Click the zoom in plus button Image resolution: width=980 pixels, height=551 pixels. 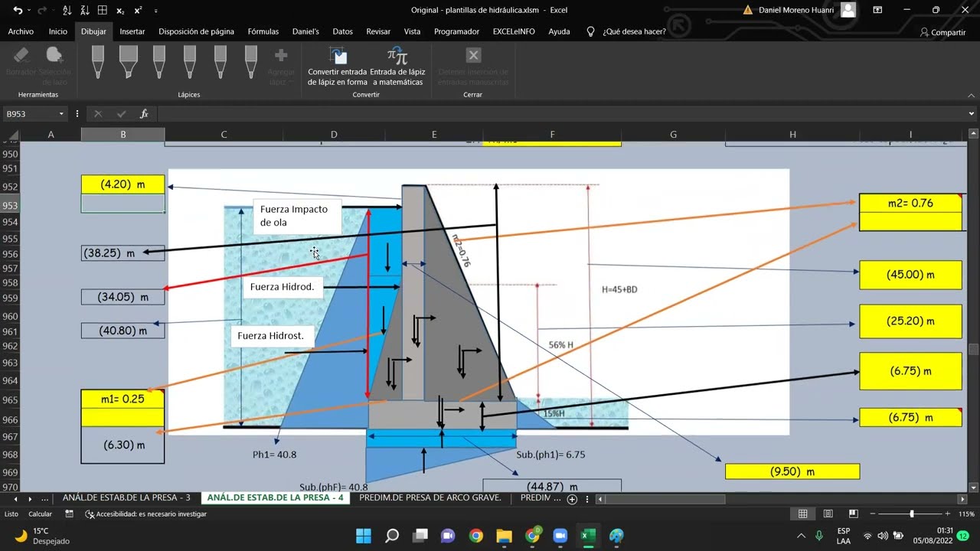[x=947, y=514]
